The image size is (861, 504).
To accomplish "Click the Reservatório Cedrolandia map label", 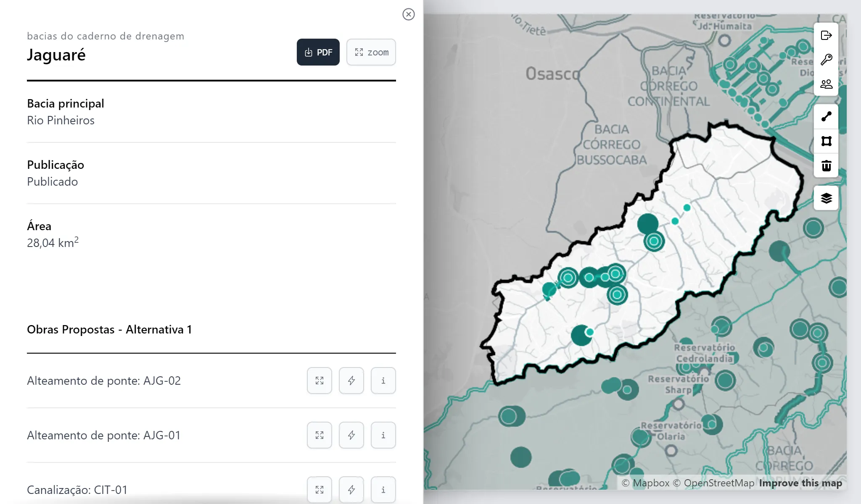I will [x=705, y=353].
